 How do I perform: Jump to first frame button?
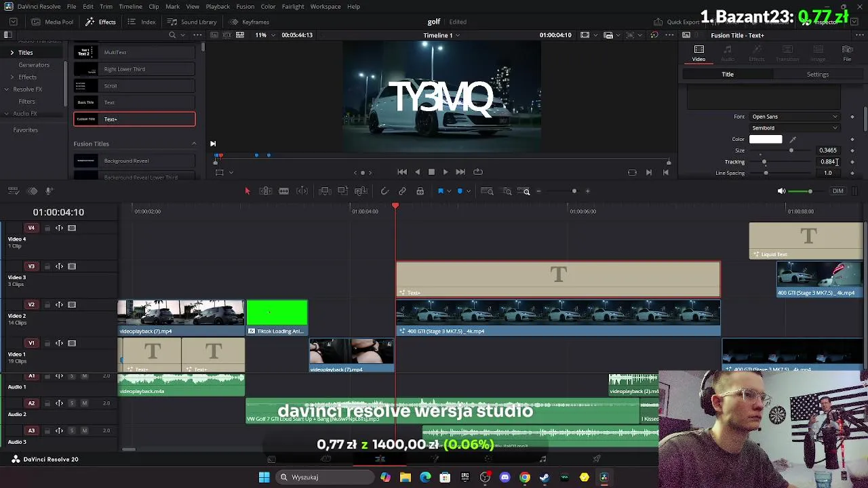coord(402,172)
